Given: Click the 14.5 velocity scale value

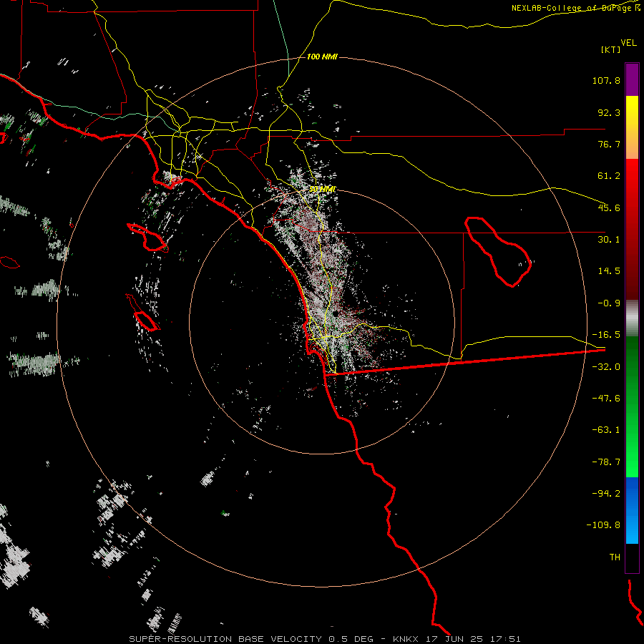Looking at the screenshot, I should pos(609,271).
